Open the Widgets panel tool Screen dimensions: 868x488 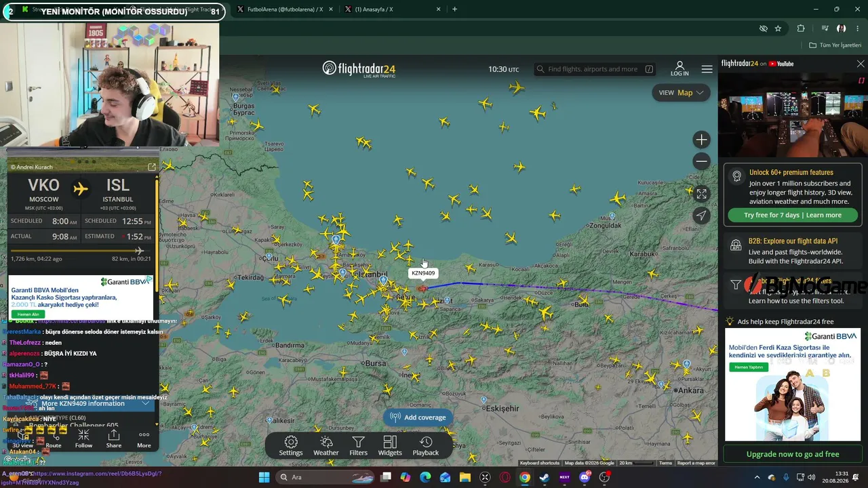390,446
